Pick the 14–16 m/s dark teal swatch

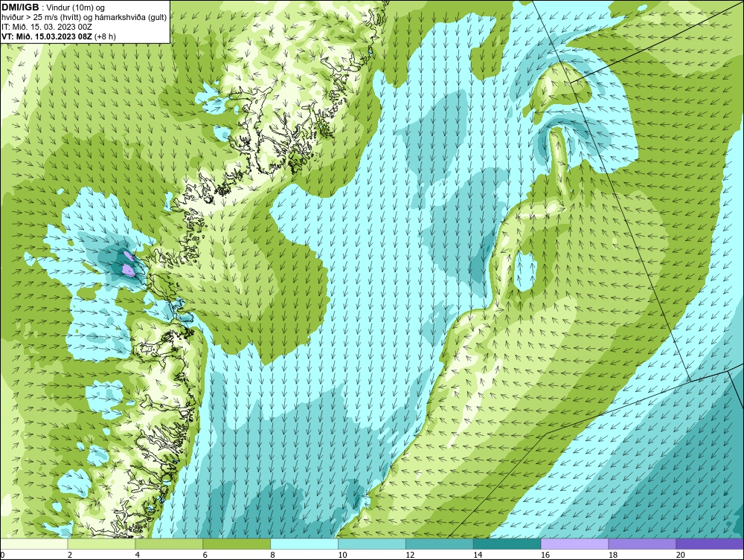[x=507, y=544]
